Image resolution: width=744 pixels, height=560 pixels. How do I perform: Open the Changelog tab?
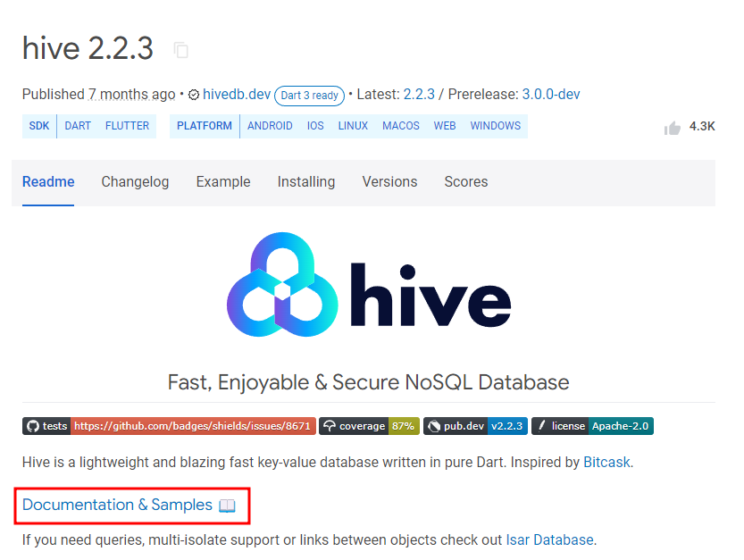click(135, 182)
